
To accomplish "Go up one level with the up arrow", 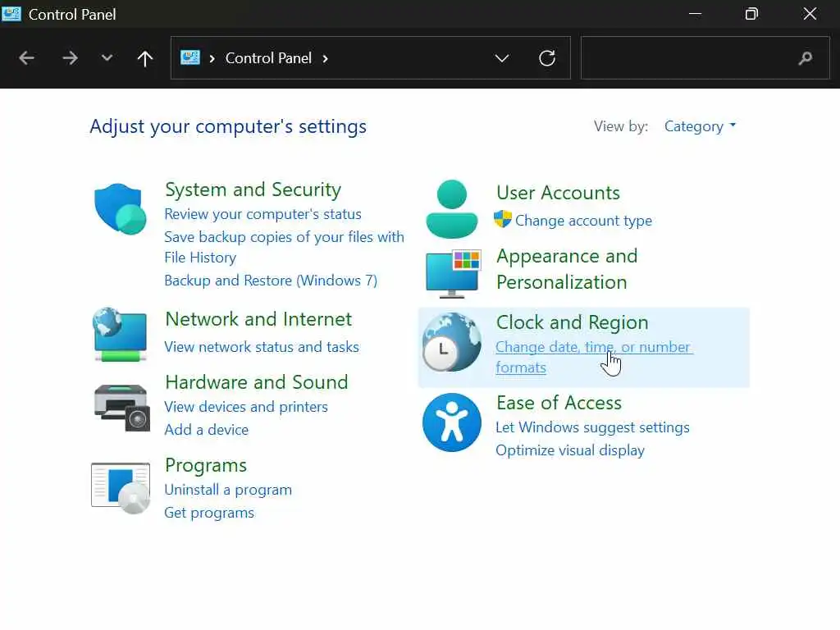I will tap(144, 58).
